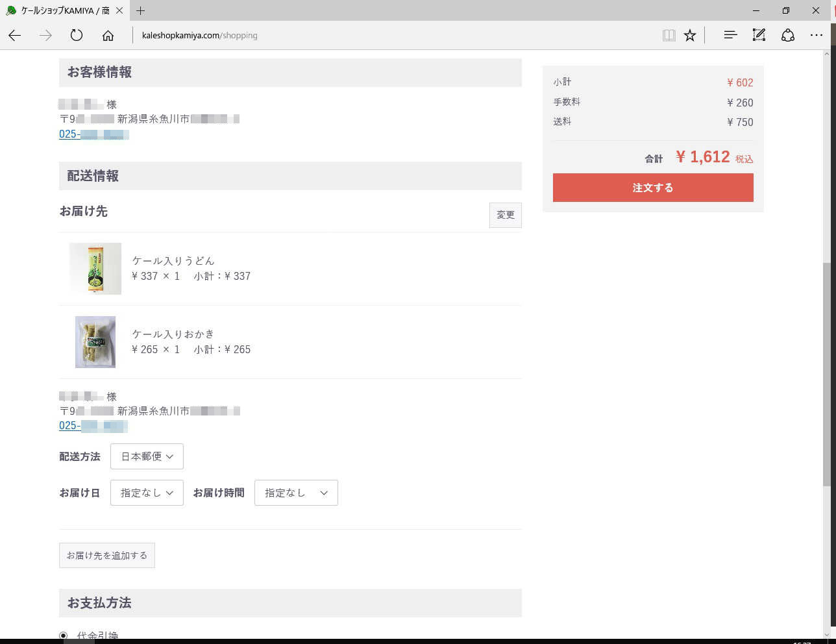The image size is (836, 644).
Task: Open the web note pen icon
Action: pyautogui.click(x=759, y=35)
